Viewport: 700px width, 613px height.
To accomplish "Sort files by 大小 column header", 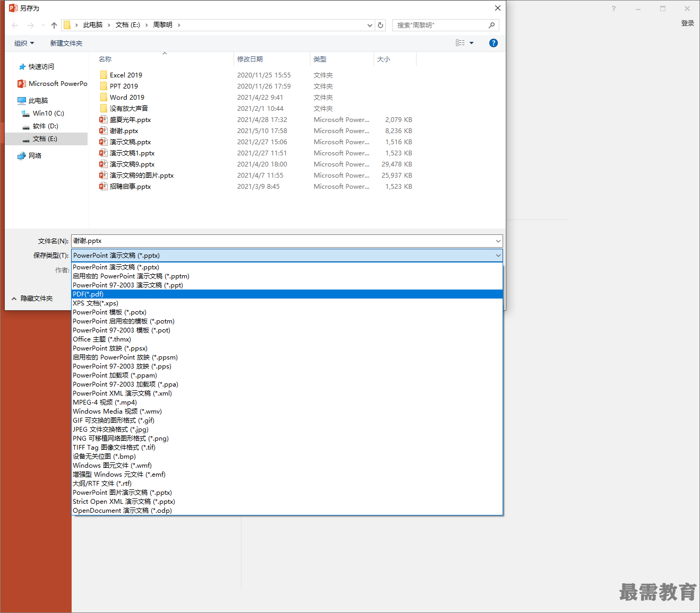I will [x=384, y=59].
